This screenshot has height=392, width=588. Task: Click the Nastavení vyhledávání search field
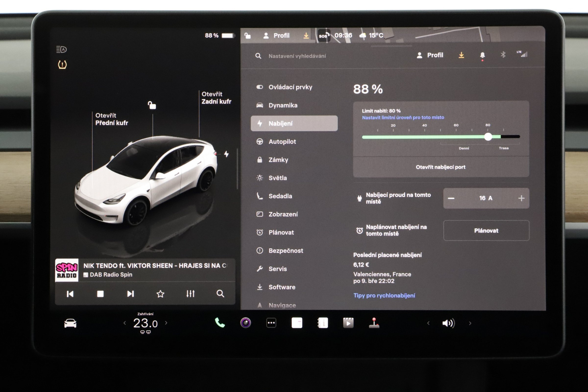[x=297, y=56]
